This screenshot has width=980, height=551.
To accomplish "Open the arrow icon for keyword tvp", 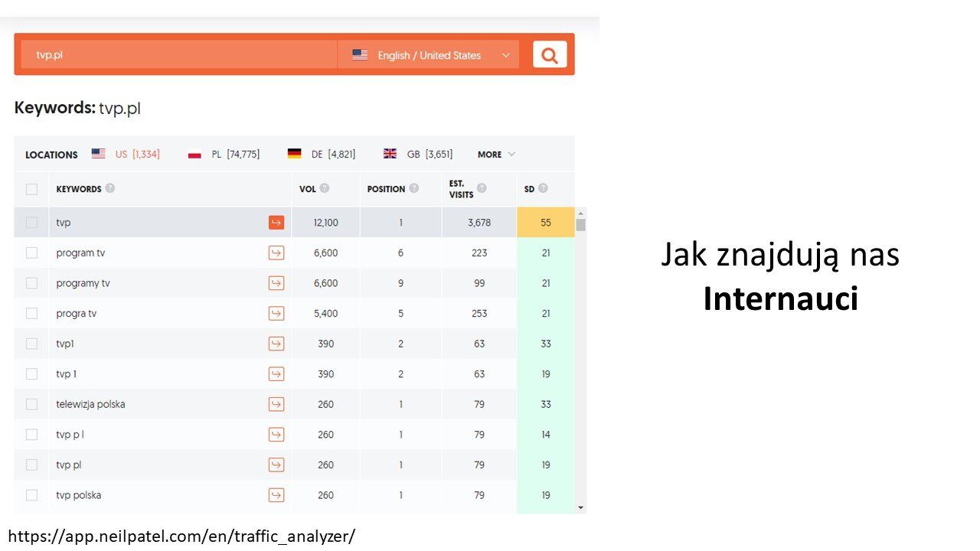I will [276, 223].
